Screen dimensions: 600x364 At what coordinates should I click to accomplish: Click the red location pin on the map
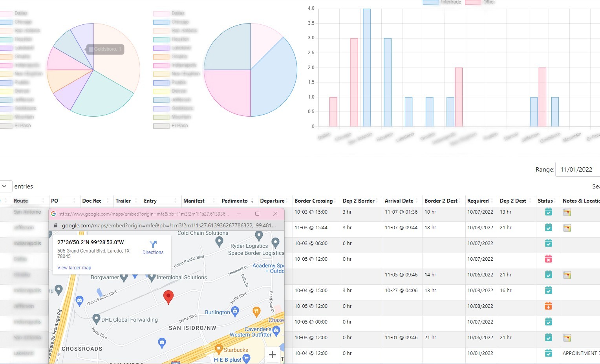168,297
